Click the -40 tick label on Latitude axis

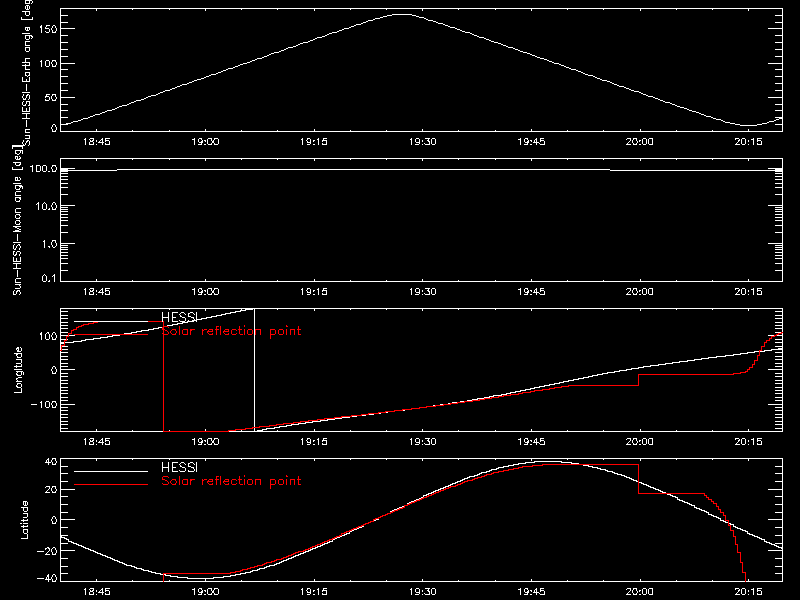[48, 578]
